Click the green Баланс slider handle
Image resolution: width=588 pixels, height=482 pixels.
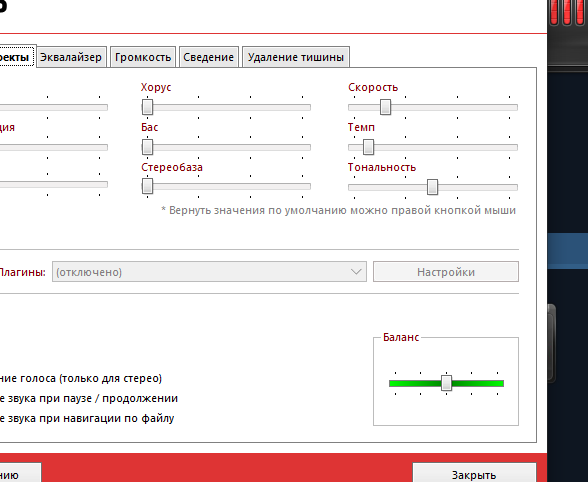click(446, 383)
